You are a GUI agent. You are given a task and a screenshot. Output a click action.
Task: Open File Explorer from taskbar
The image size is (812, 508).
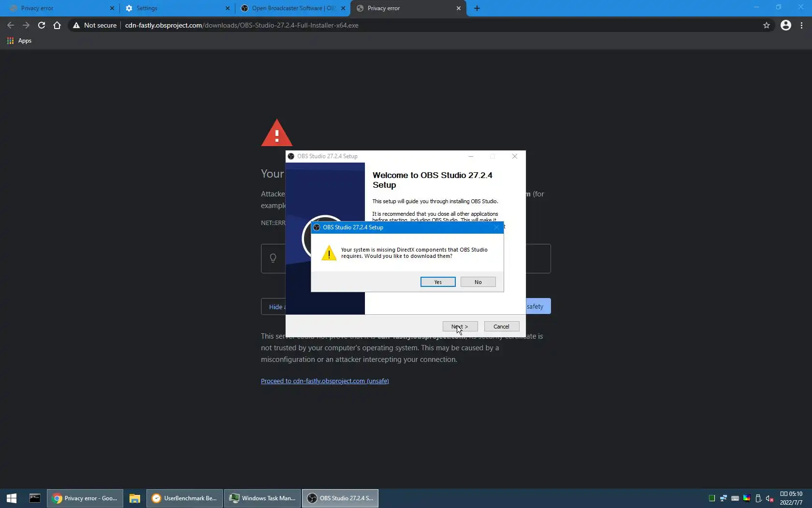click(x=134, y=498)
